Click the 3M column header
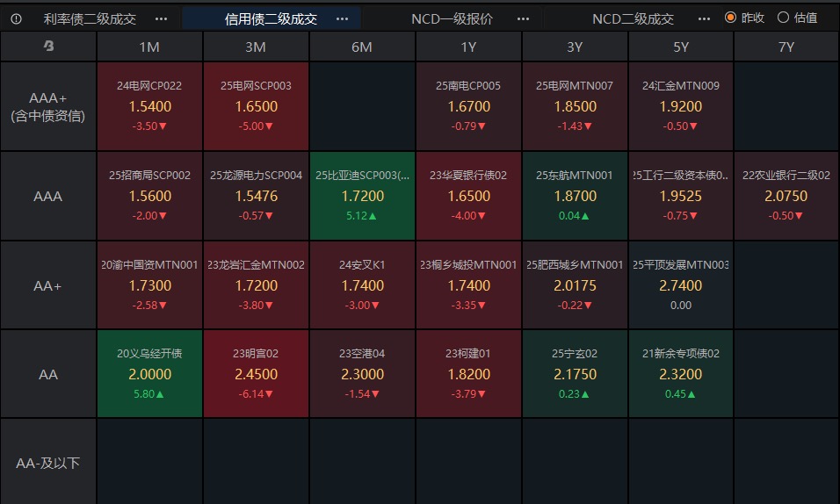This screenshot has width=840, height=504. click(256, 47)
